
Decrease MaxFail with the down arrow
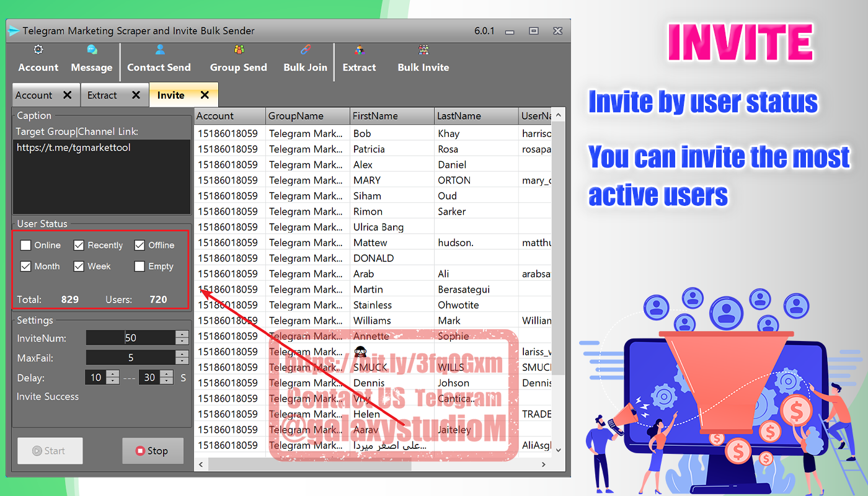click(182, 361)
